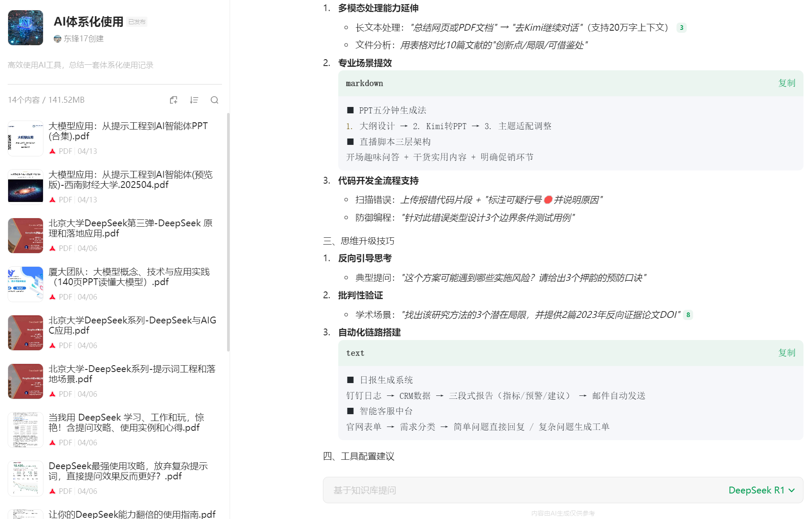
Task: Open DeepSeek最强使用攻略 pdf
Action: (128, 471)
